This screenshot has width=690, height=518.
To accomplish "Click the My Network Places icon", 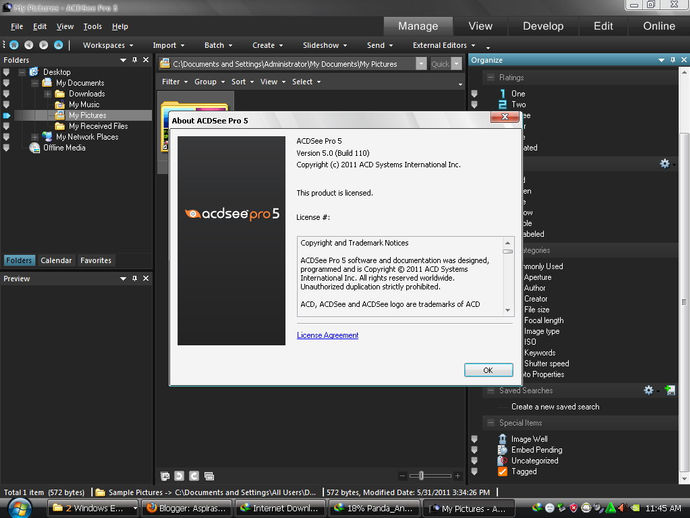I will [47, 137].
